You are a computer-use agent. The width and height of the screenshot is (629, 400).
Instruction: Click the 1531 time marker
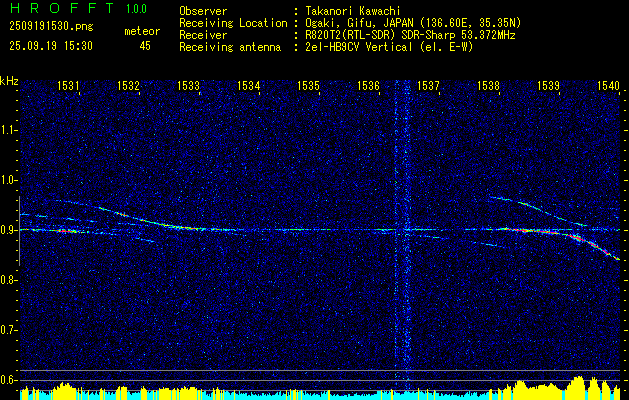[68, 85]
